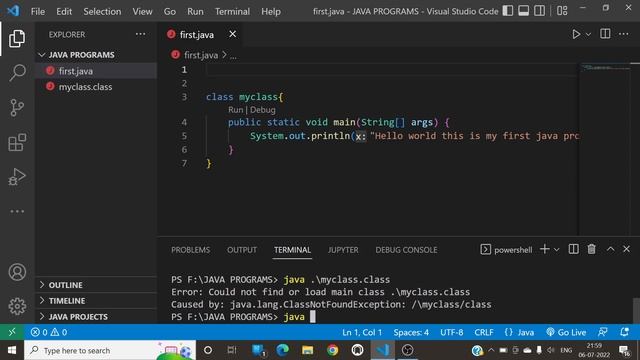
Task: Toggle the bottom panel layout button
Action: (524, 11)
